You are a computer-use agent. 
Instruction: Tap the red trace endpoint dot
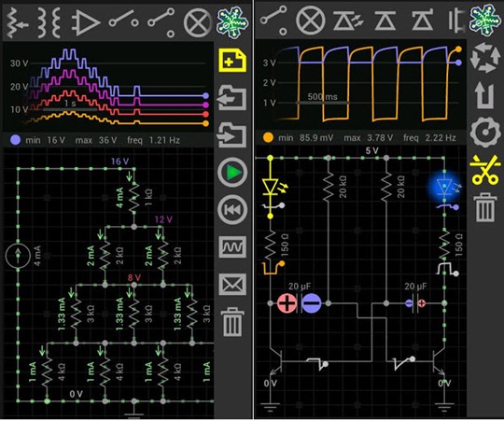point(205,114)
